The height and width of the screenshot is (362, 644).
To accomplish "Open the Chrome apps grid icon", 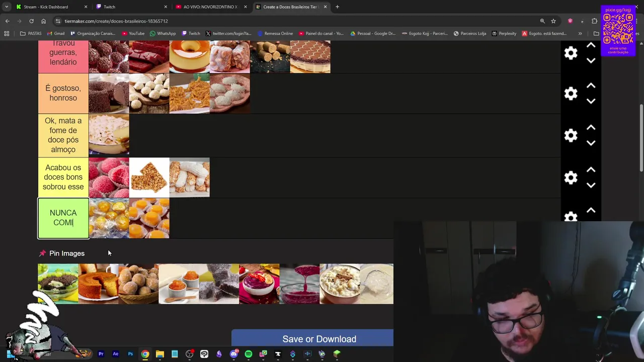I will tap(7, 34).
